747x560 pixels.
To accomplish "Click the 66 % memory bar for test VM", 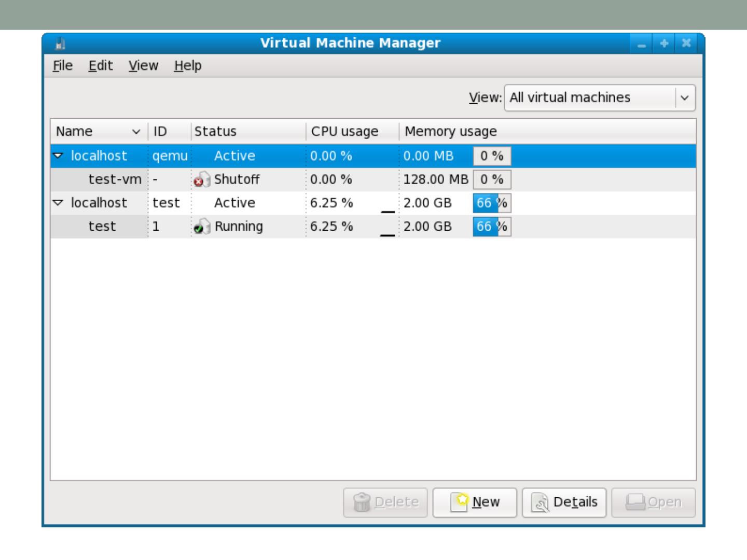I will point(491,227).
